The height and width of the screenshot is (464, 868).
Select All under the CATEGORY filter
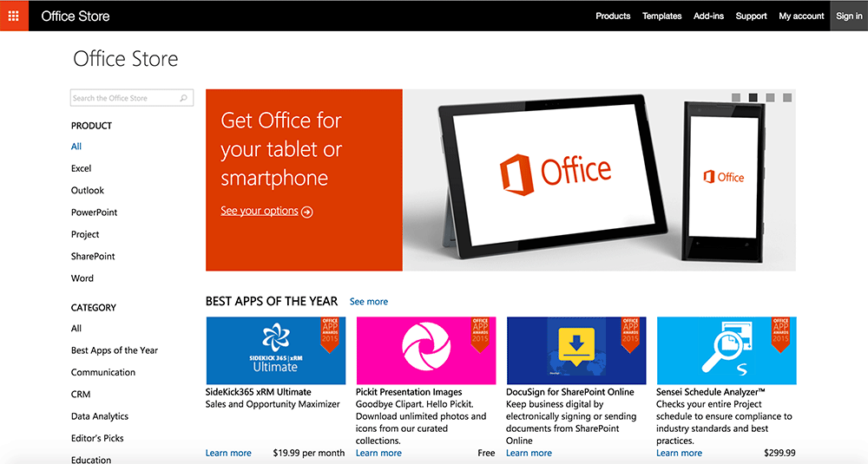(76, 329)
